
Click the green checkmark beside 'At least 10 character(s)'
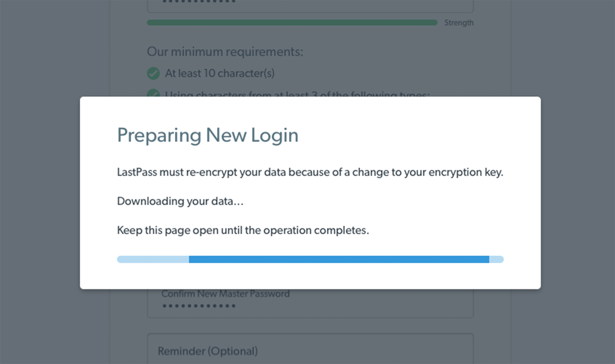pos(153,73)
